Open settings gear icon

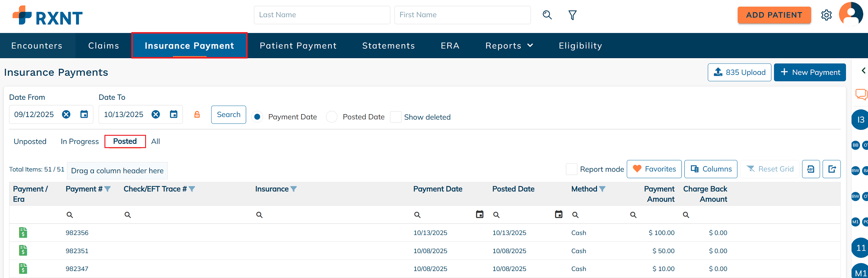point(826,15)
